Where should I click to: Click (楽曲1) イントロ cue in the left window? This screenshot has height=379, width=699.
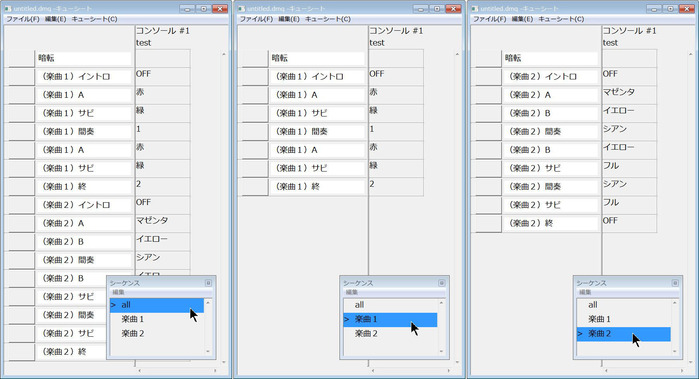(84, 77)
